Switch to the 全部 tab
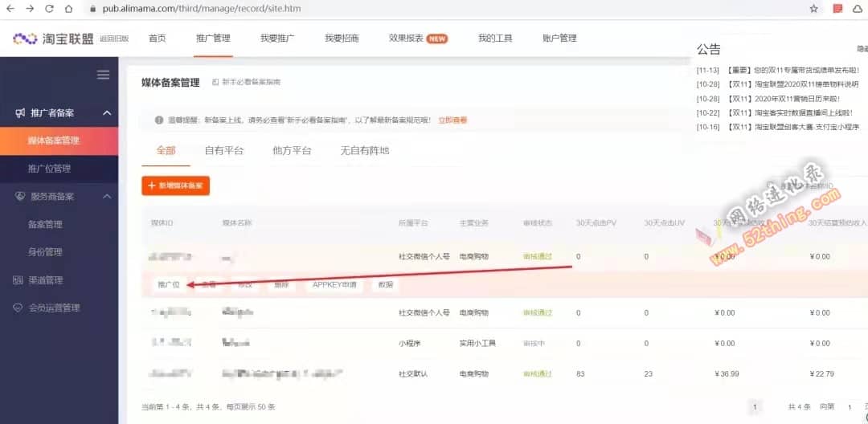 (166, 150)
